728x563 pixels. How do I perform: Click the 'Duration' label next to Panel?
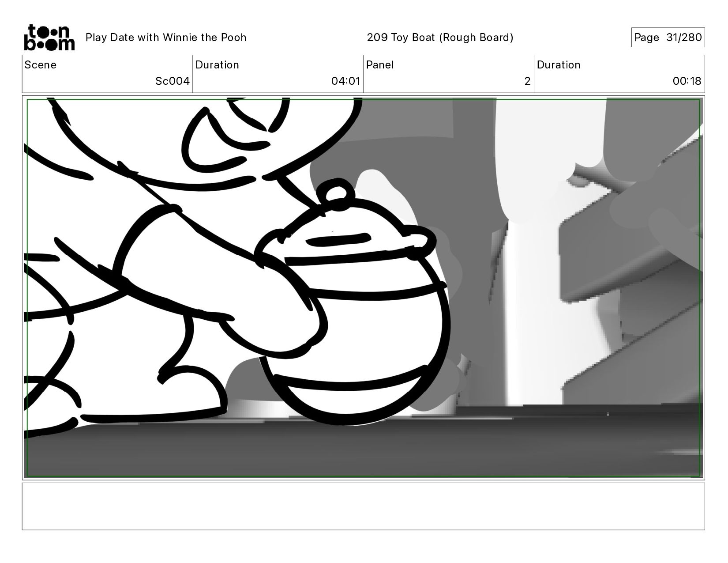pyautogui.click(x=559, y=65)
